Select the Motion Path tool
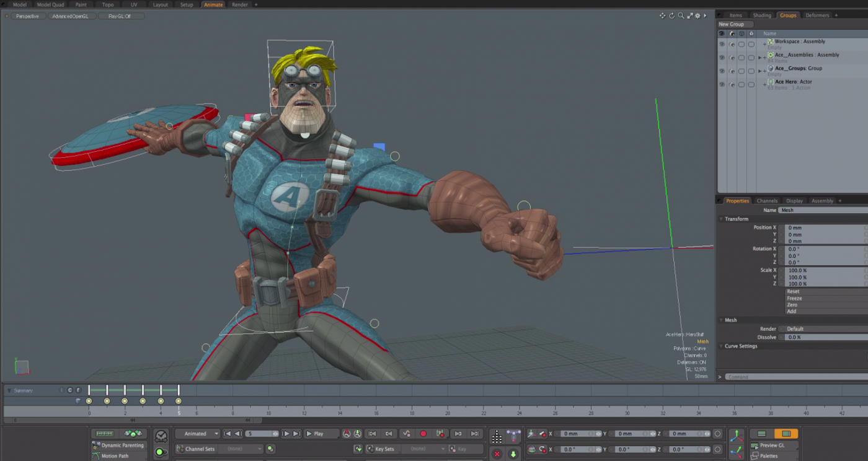The width and height of the screenshot is (868, 461). tap(115, 455)
